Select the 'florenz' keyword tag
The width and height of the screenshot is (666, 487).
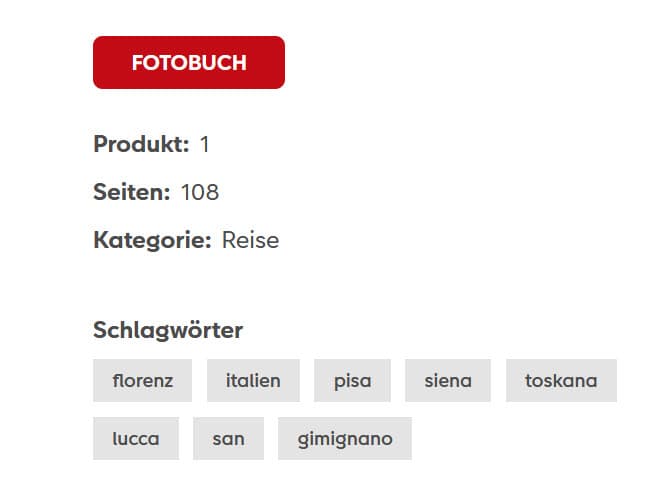coord(143,381)
